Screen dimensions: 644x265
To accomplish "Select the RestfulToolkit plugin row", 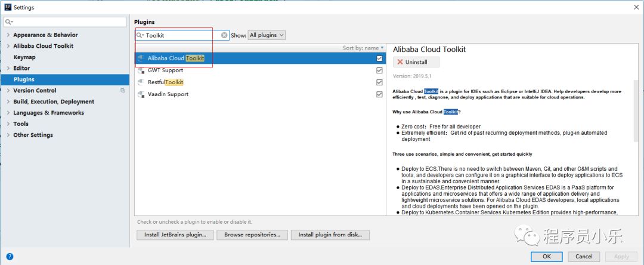I will [x=261, y=82].
